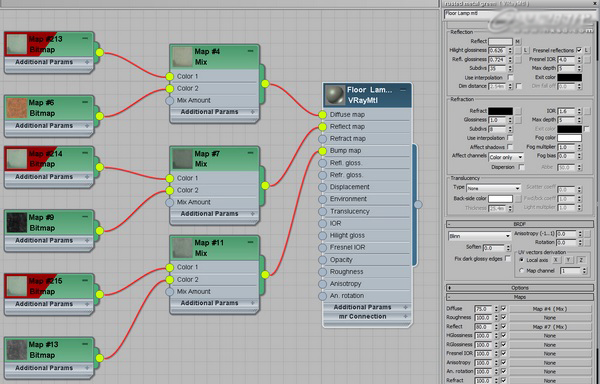600x384 pixels.
Task: Enable Fix dark glossy edges checkbox
Action: [508, 259]
